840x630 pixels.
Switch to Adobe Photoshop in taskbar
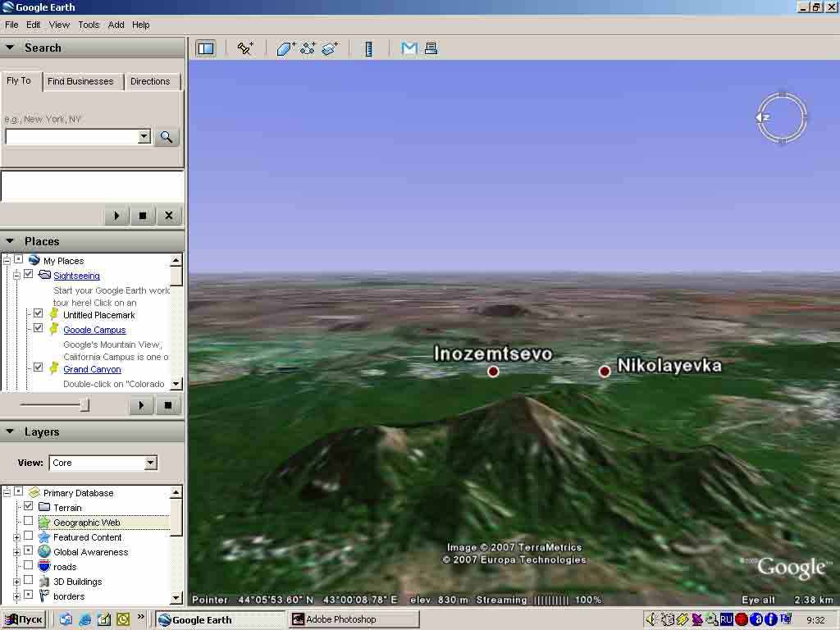click(354, 619)
